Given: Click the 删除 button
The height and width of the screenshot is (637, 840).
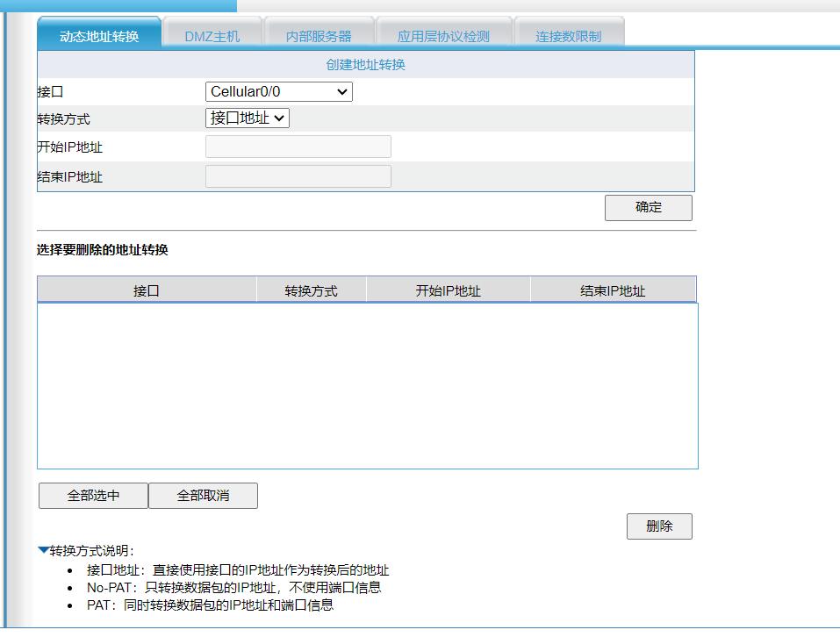Looking at the screenshot, I should 659,526.
